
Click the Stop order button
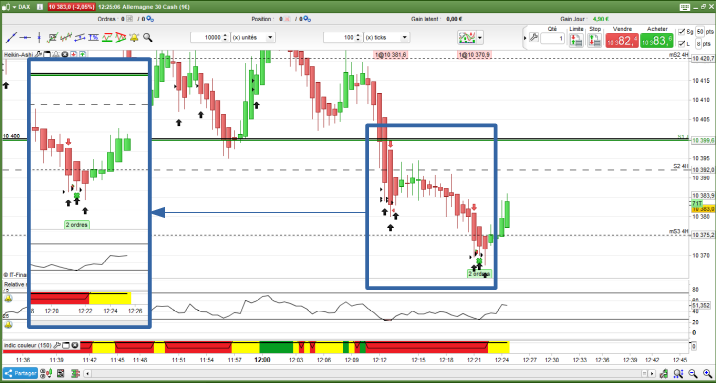594,40
